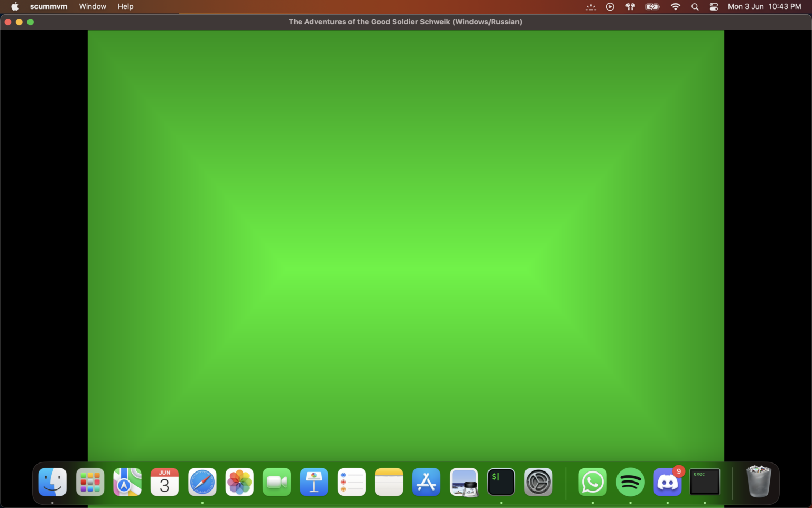Open the Trash in the dock
Viewport: 812px width, 508px height.
click(759, 482)
